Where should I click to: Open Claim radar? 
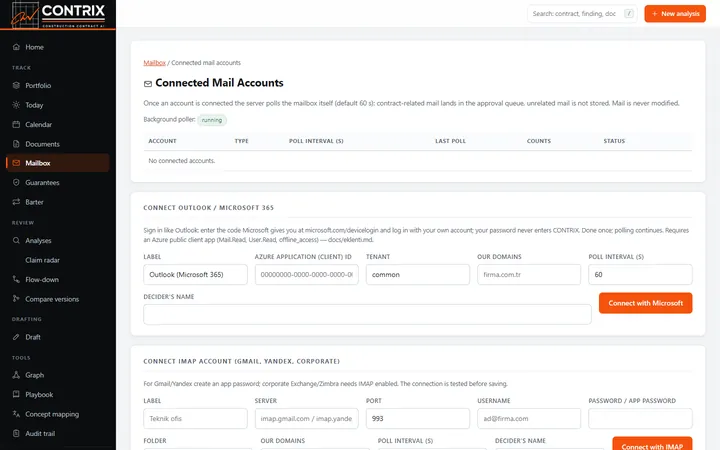(58, 260)
